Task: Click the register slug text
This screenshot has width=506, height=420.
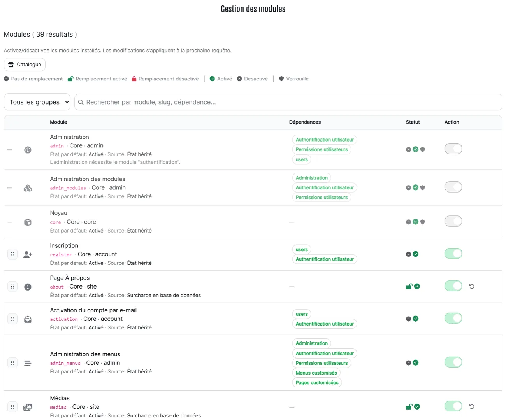Action: pos(61,255)
